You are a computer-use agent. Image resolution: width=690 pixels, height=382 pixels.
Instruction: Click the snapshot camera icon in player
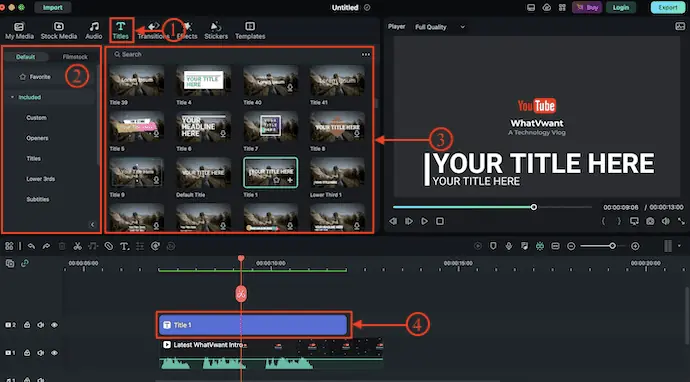tap(650, 221)
